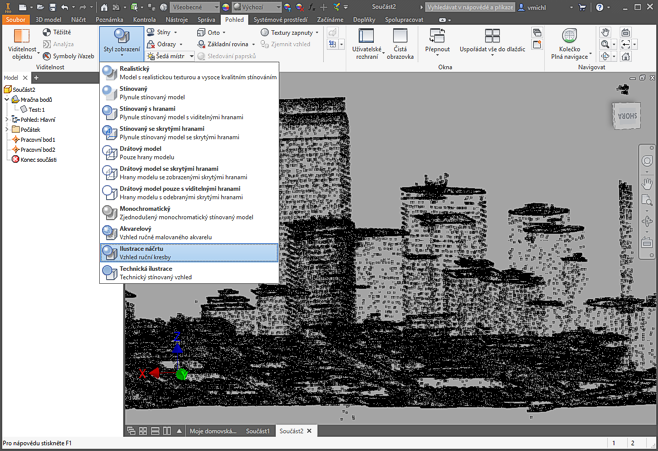The height and width of the screenshot is (451, 658).
Task: Click the Čistá obrazovka icon
Action: click(401, 38)
